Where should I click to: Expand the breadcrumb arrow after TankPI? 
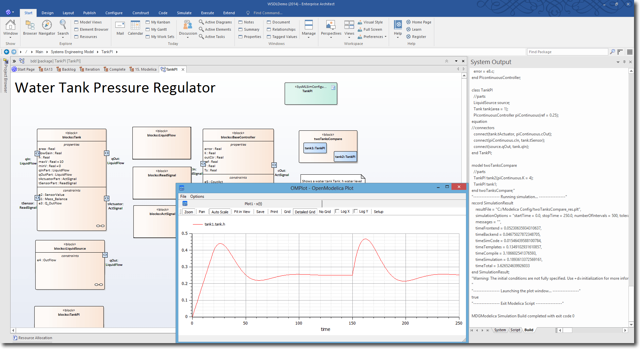pos(117,52)
